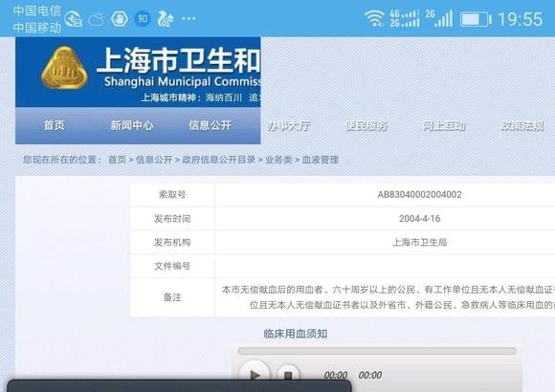This screenshot has width=555, height=392.
Task: Click the golden commission emblem logo
Action: tap(64, 67)
